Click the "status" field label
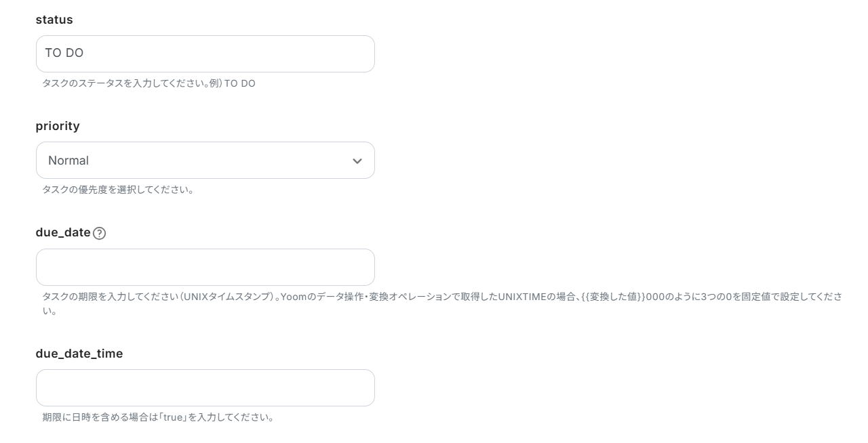The height and width of the screenshot is (443, 868). 54,20
